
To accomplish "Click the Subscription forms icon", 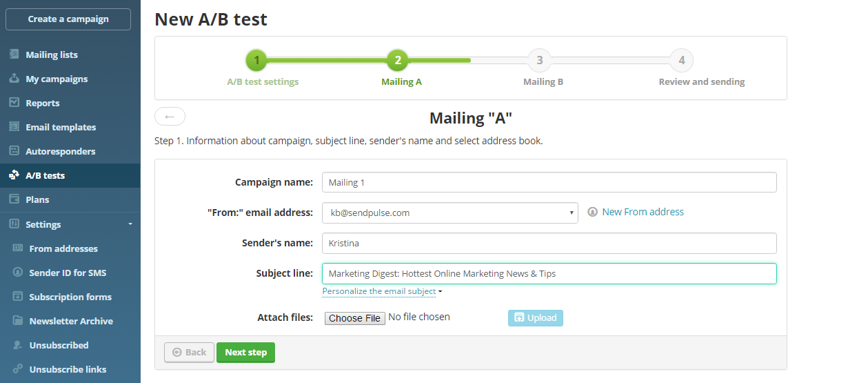I will [18, 297].
